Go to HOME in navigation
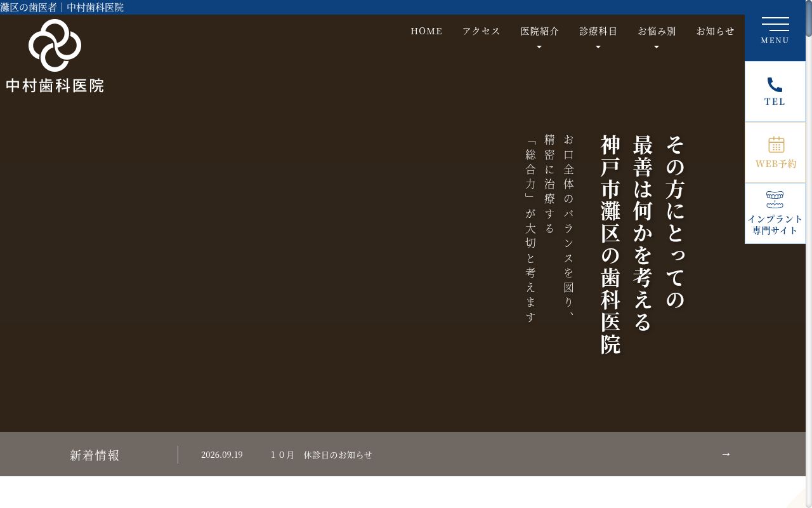This screenshot has height=508, width=812. (426, 31)
